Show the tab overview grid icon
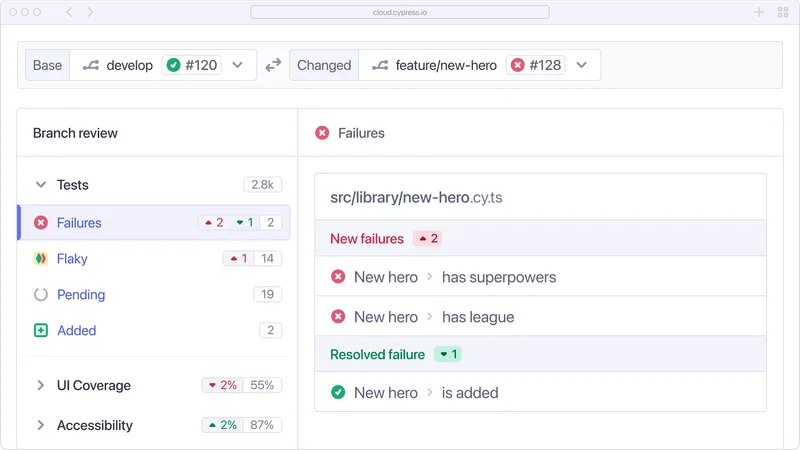 [x=783, y=12]
